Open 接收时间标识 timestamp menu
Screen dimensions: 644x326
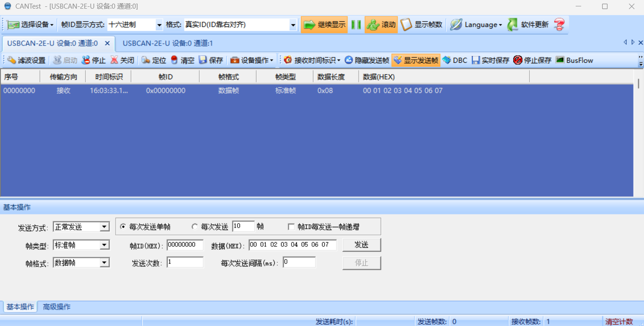tap(312, 60)
